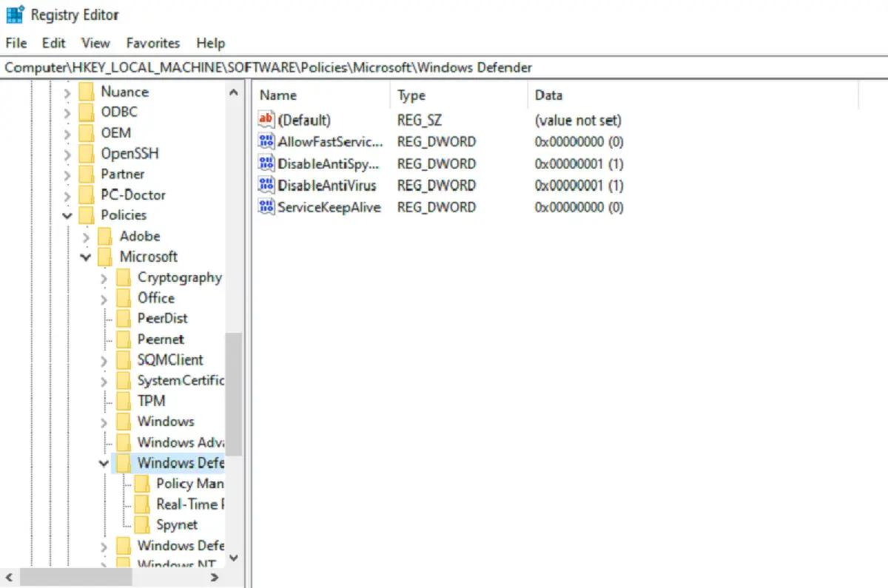Screen dimensions: 888x588
Task: Expand the Office key
Action: pos(104,299)
